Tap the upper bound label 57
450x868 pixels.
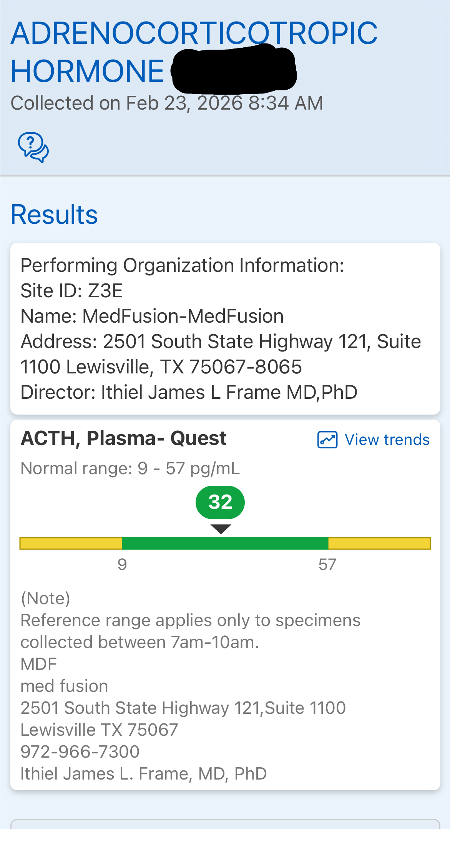click(x=327, y=565)
